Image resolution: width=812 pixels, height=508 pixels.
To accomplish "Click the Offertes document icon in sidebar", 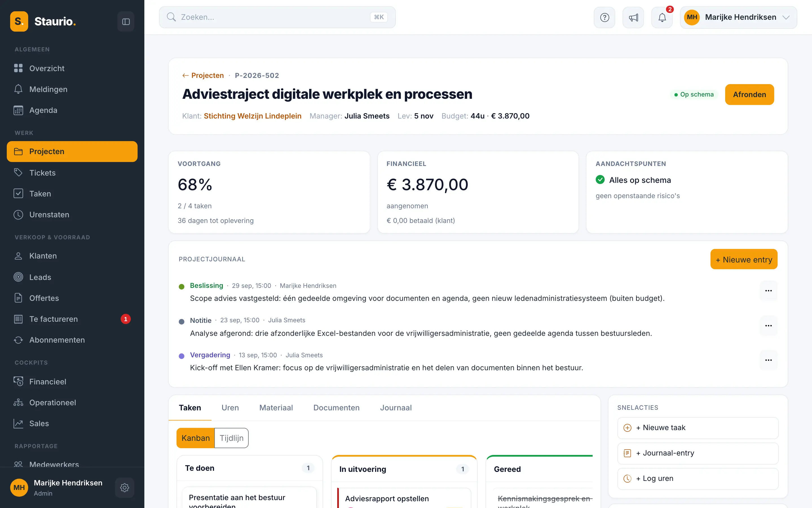I will 18,298.
